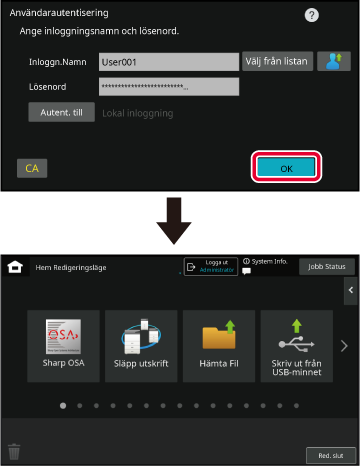Click the Välj från listan button
The height and width of the screenshot is (466, 360).
pos(277,61)
